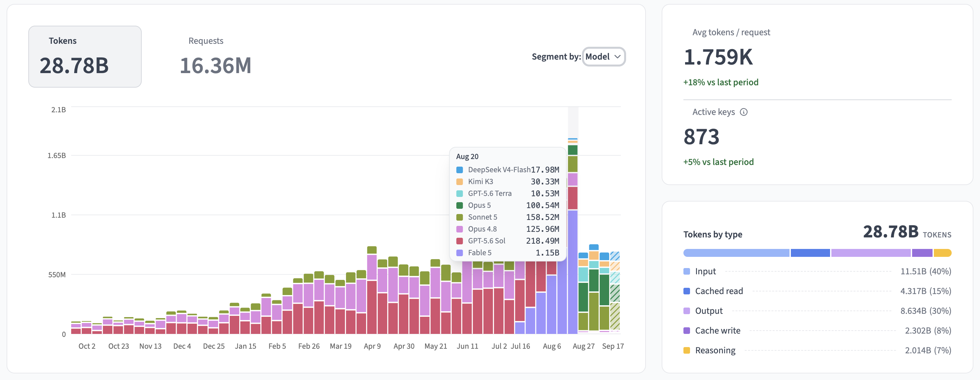Click the 'Tokens by type' heading
The width and height of the screenshot is (980, 380).
coord(712,234)
